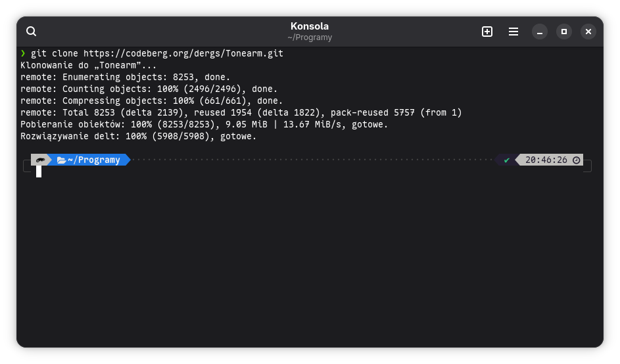This screenshot has height=364, width=620.
Task: Maximize the Konsola window
Action: [x=563, y=32]
